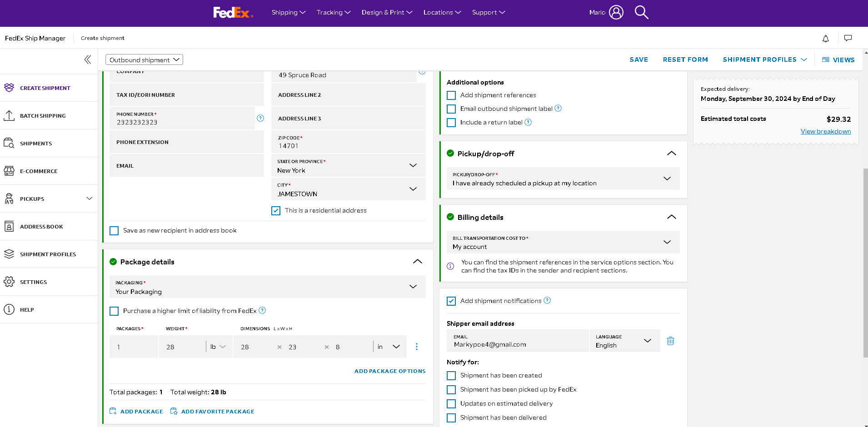Open the Shipment Profiles toolbar menu
Image resolution: width=868 pixels, height=427 pixels.
pos(765,60)
